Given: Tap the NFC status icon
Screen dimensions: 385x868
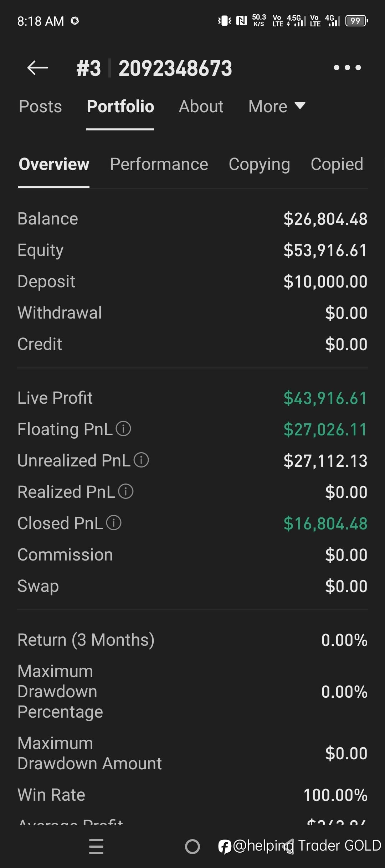Looking at the screenshot, I should 242,21.
